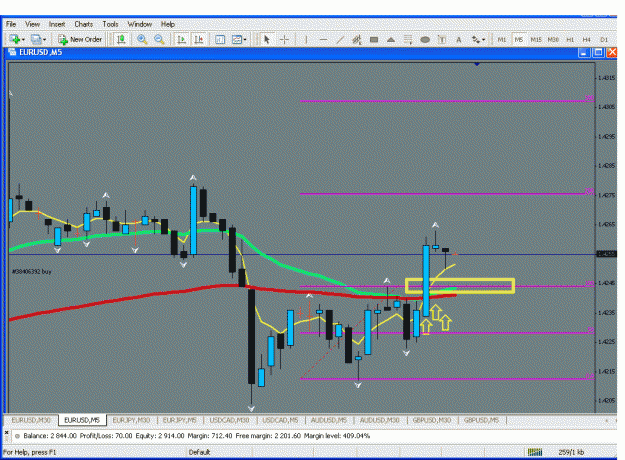This screenshot has width=625, height=460.
Task: Switch to D1 timeframe
Action: [x=604, y=39]
